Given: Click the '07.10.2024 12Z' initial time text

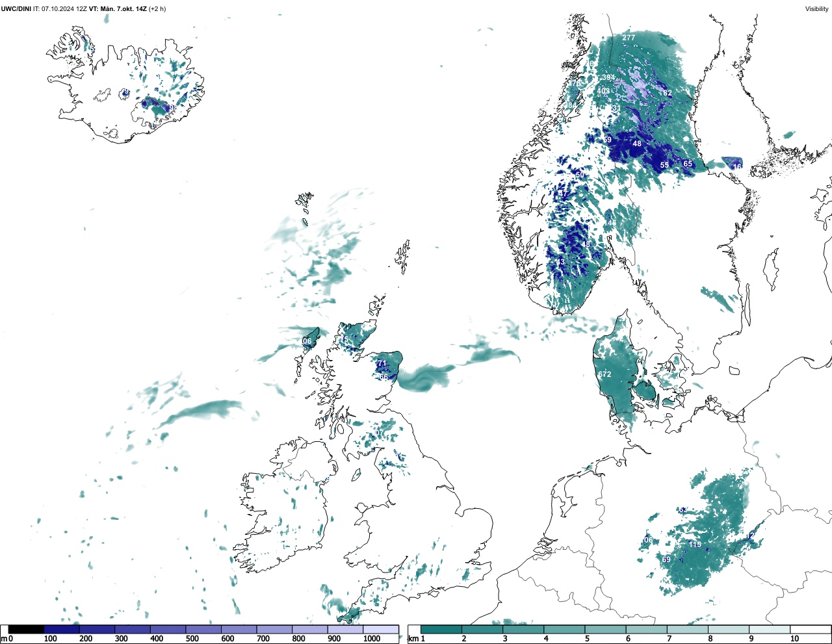Looking at the screenshot, I should (x=64, y=9).
